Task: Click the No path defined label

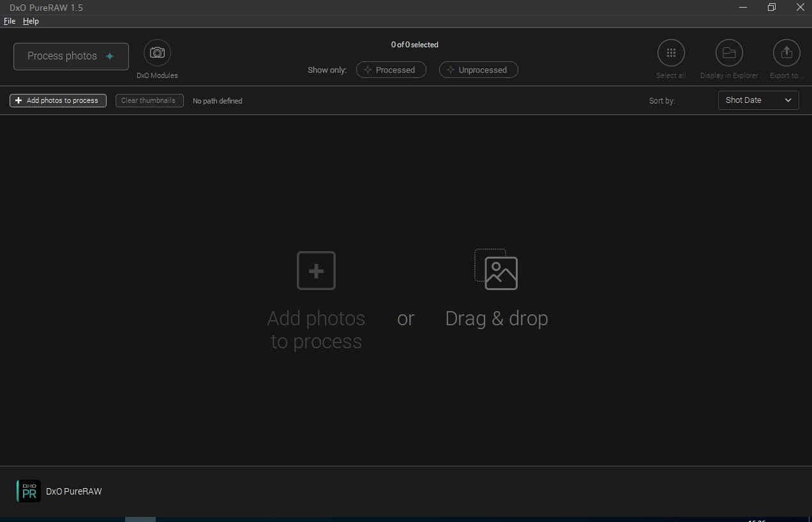Action: coord(217,101)
